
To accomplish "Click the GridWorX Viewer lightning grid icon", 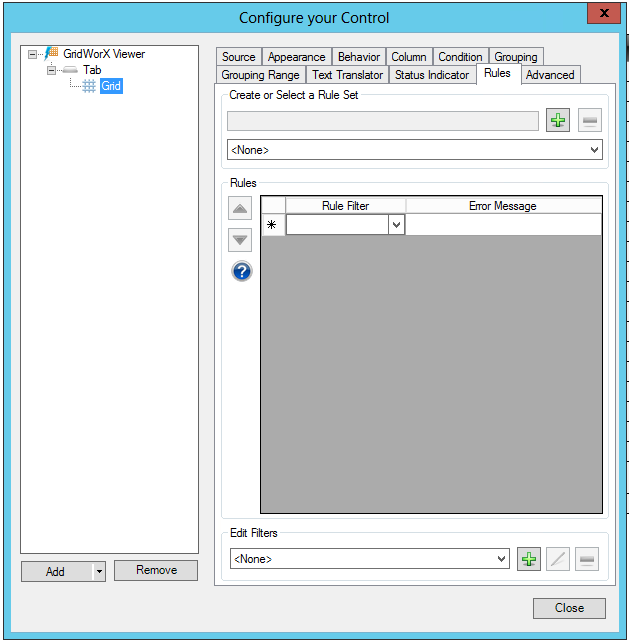I will (52, 53).
